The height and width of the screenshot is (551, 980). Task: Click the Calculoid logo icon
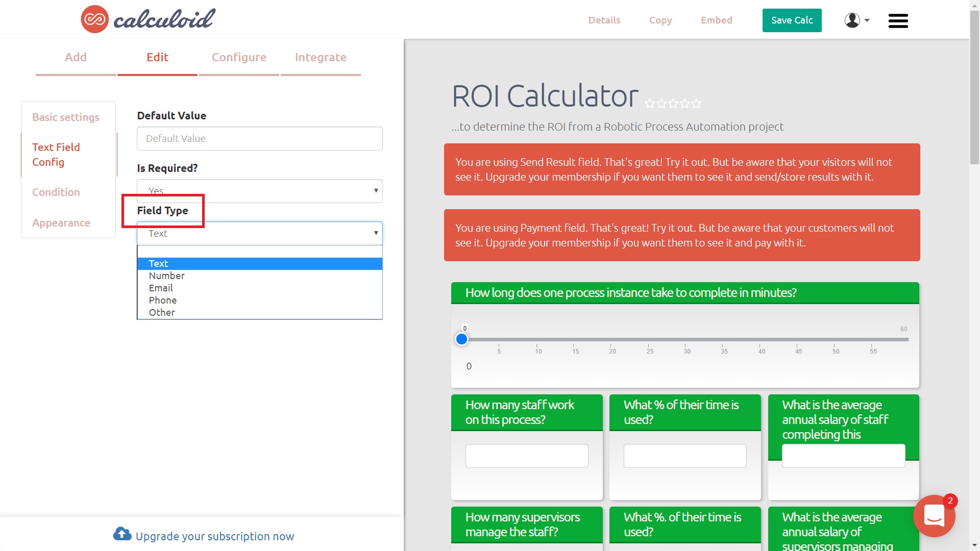[94, 19]
